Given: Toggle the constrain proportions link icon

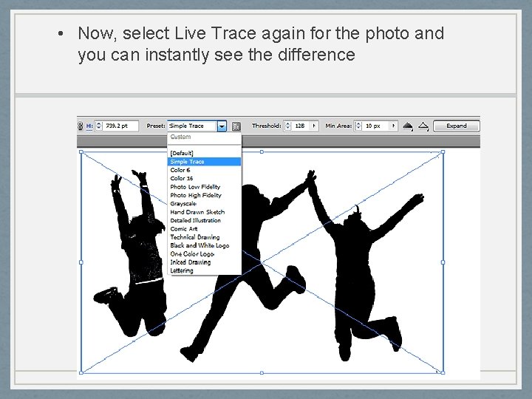Looking at the screenshot, I should (x=80, y=126).
